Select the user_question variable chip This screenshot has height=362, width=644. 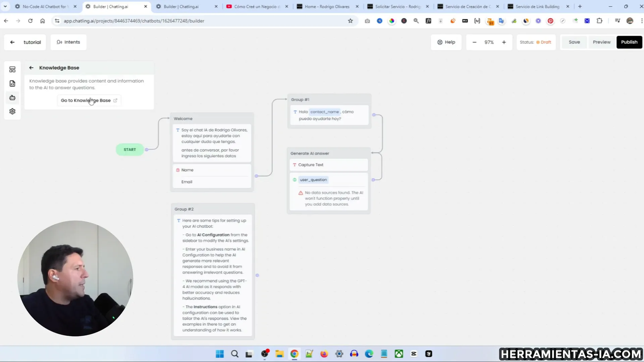pyautogui.click(x=313, y=180)
